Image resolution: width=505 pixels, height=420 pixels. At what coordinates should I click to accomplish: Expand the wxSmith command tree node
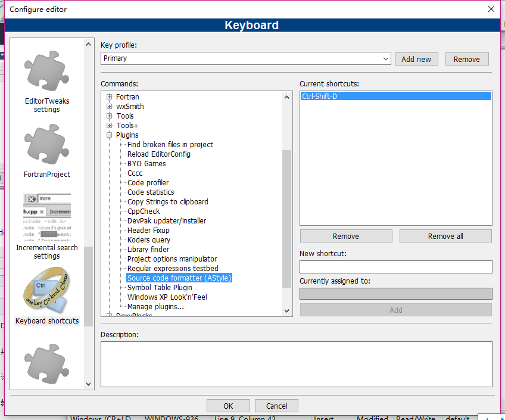coord(110,106)
